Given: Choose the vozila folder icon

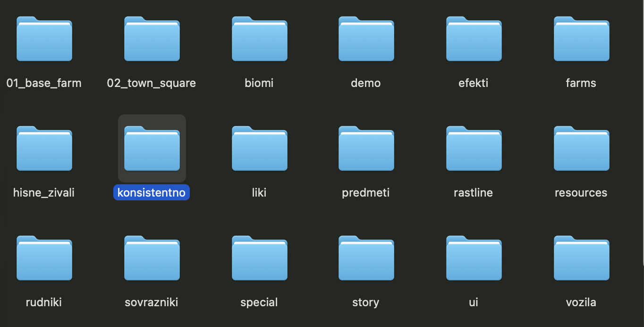Looking at the screenshot, I should click(x=581, y=258).
